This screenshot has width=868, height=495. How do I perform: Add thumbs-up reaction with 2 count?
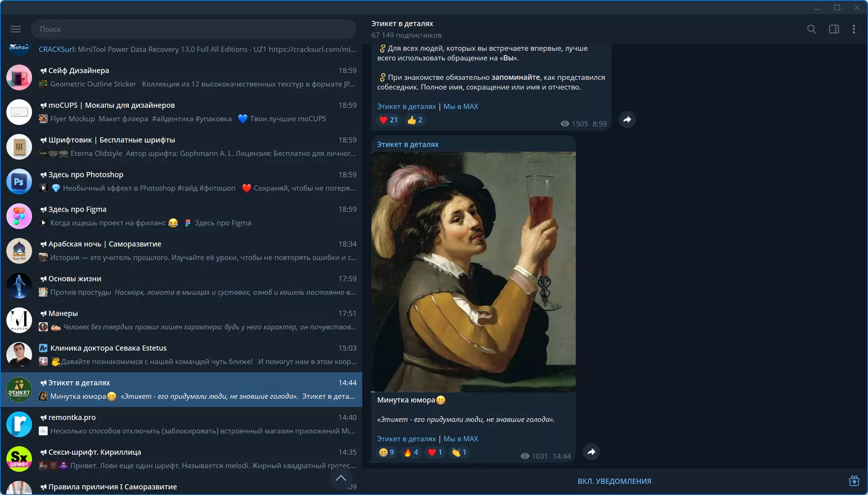click(415, 120)
